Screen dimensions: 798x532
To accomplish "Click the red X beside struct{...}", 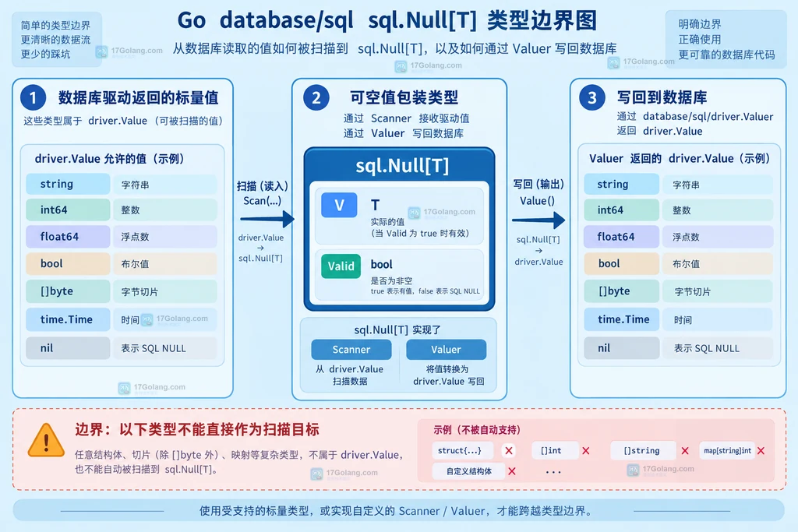I will point(508,451).
